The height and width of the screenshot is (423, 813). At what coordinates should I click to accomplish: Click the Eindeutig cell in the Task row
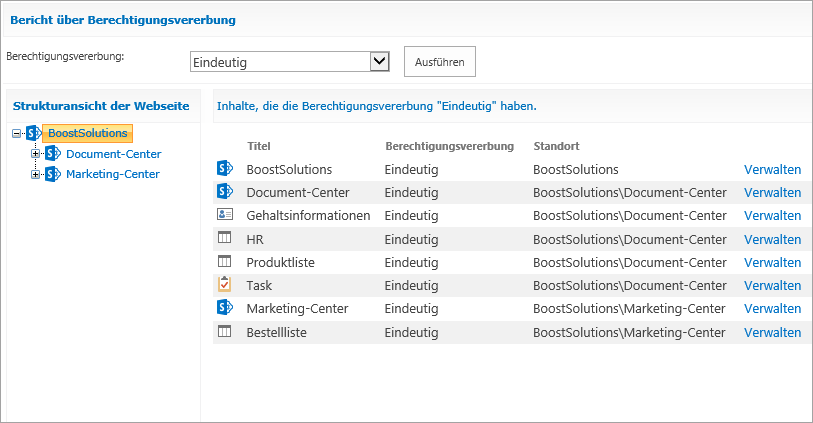click(x=411, y=286)
